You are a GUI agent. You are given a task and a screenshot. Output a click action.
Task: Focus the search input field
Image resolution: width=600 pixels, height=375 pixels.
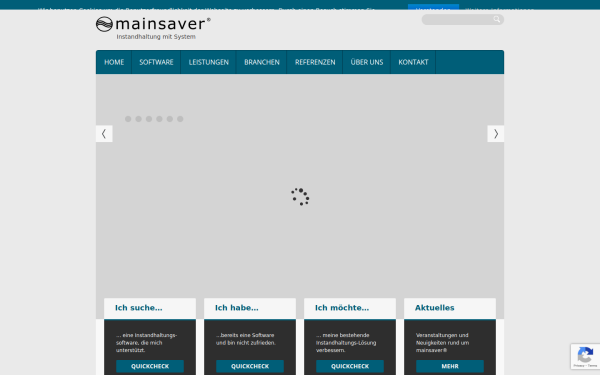[x=463, y=20]
